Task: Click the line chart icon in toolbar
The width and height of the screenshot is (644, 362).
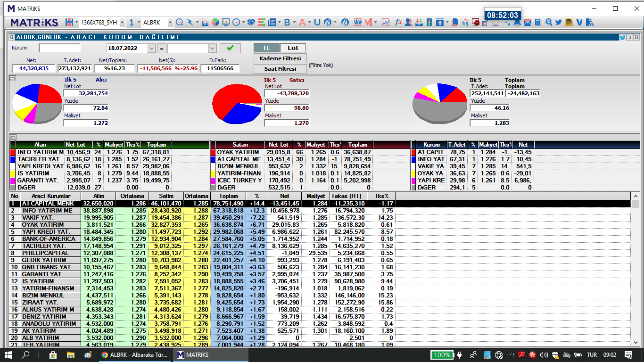Action: [x=385, y=22]
